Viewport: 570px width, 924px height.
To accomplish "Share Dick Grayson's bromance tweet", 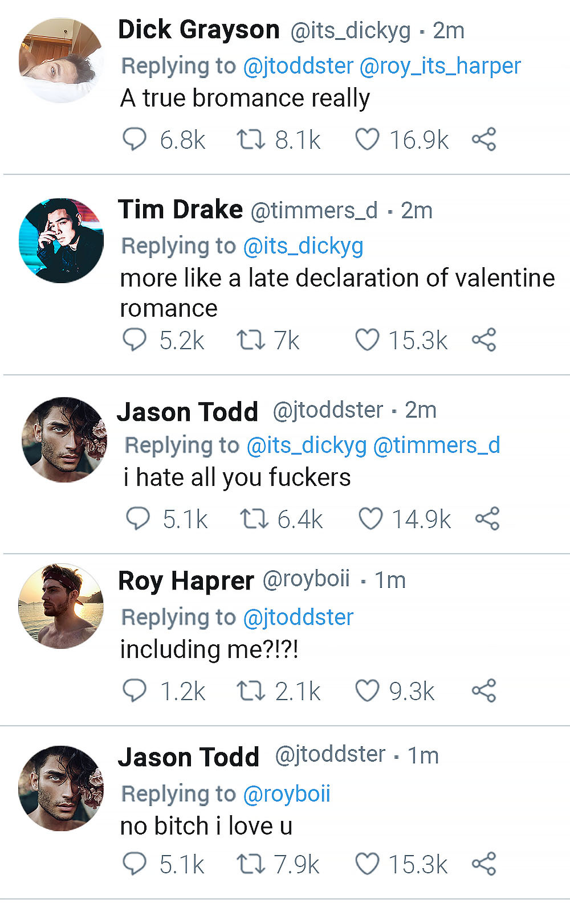I will (x=484, y=139).
